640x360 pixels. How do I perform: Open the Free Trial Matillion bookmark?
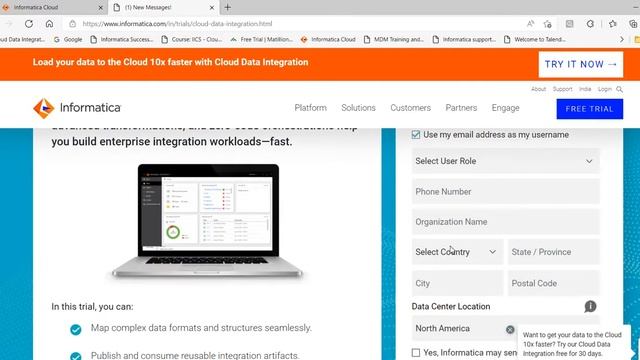262,40
